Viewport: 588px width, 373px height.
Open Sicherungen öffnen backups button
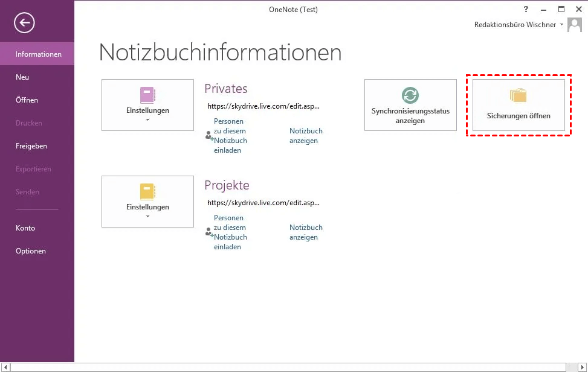[x=519, y=105]
